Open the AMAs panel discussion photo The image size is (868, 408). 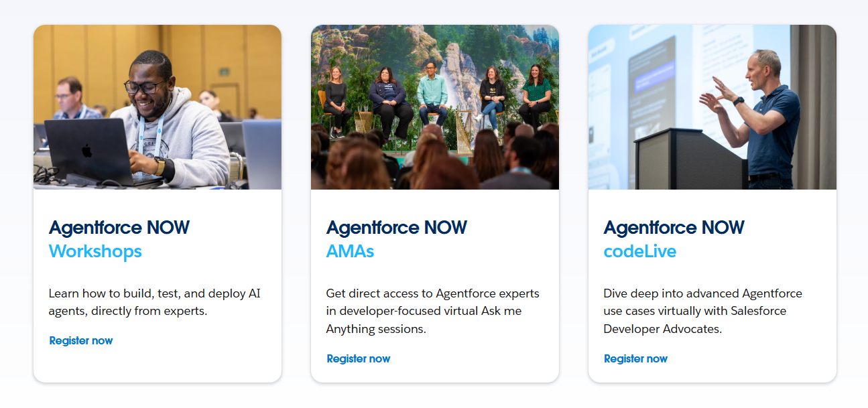434,107
